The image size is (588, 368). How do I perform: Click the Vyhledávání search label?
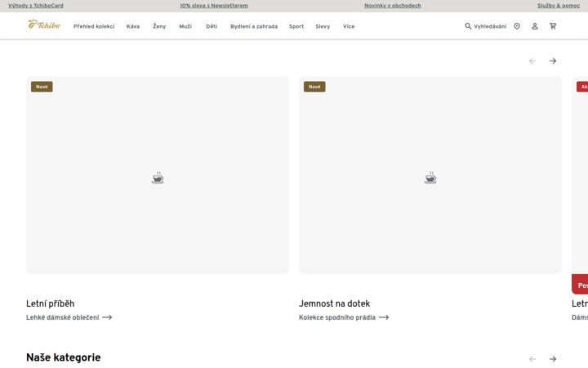[490, 26]
